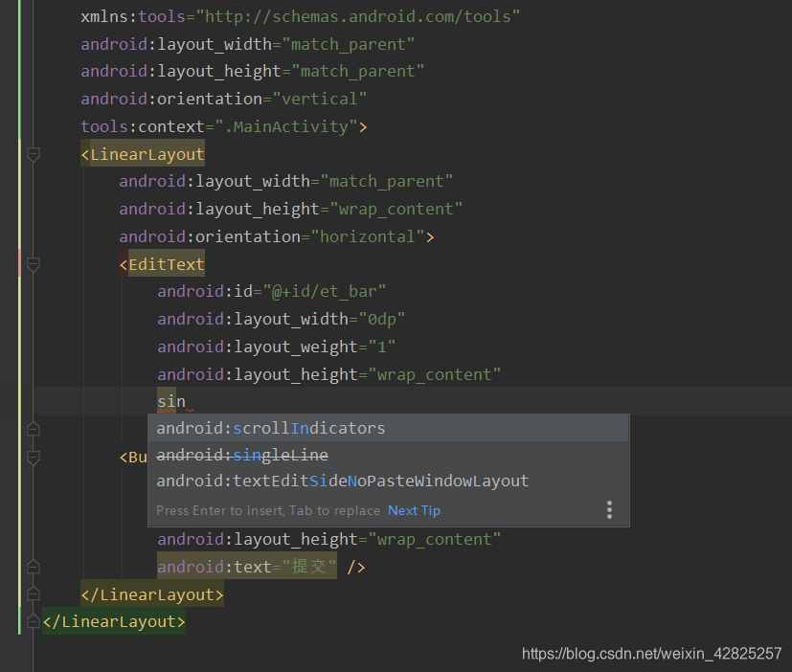Click the root layout_height="match_parent" line
The image size is (792, 672).
(253, 71)
